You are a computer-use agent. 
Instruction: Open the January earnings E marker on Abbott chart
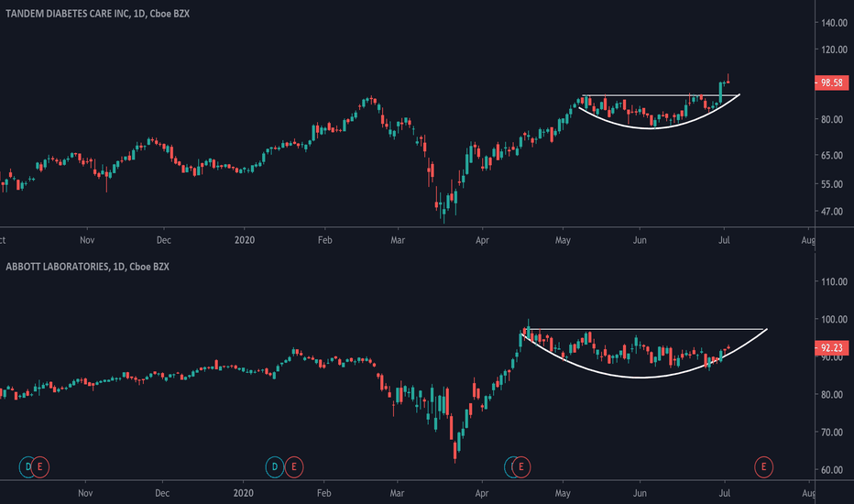point(294,467)
